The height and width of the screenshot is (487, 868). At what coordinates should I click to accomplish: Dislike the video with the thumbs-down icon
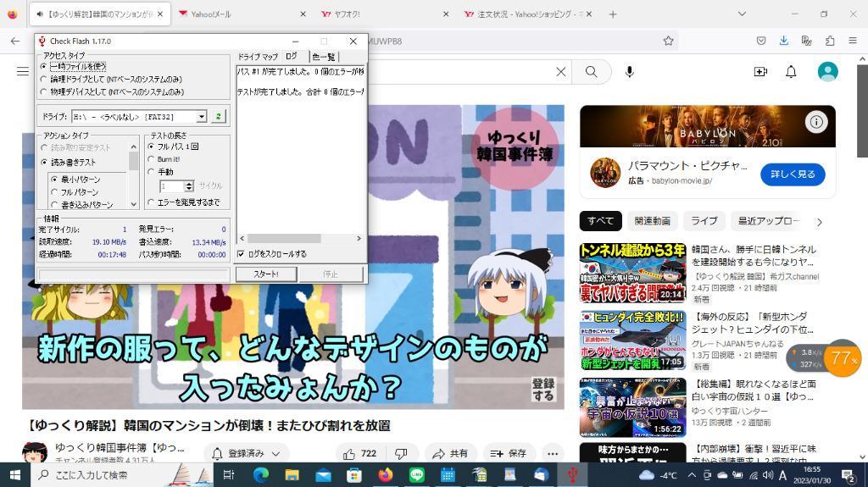pyautogui.click(x=401, y=454)
